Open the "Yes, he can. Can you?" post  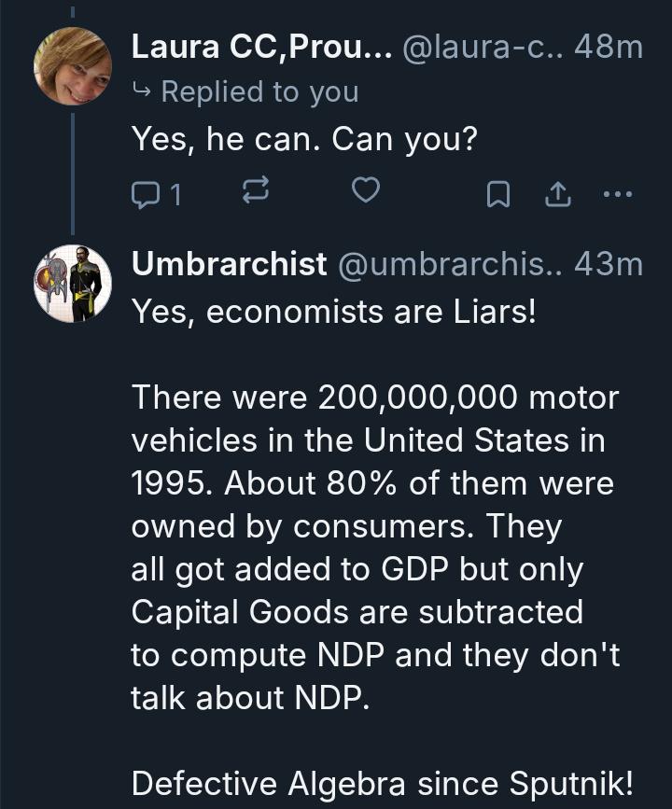304,140
